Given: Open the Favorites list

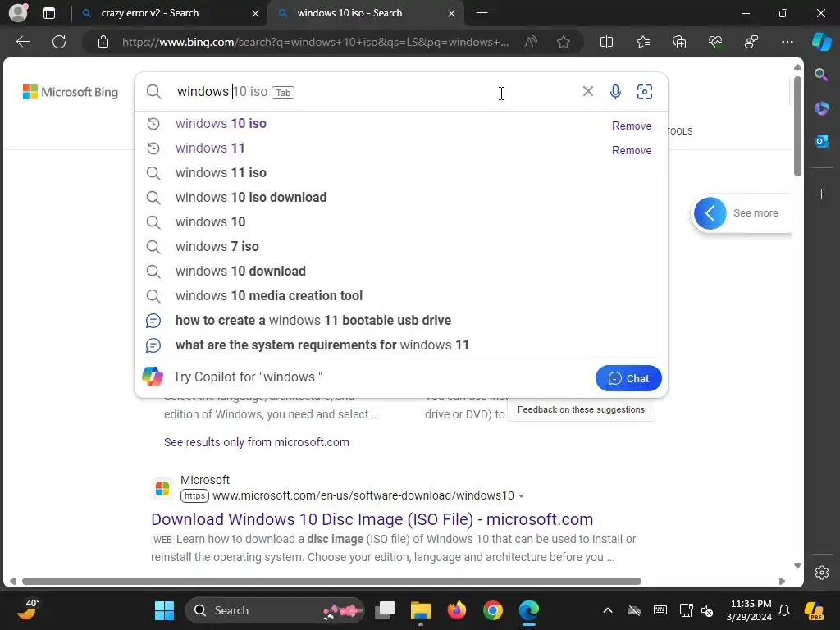Looking at the screenshot, I should 643,42.
